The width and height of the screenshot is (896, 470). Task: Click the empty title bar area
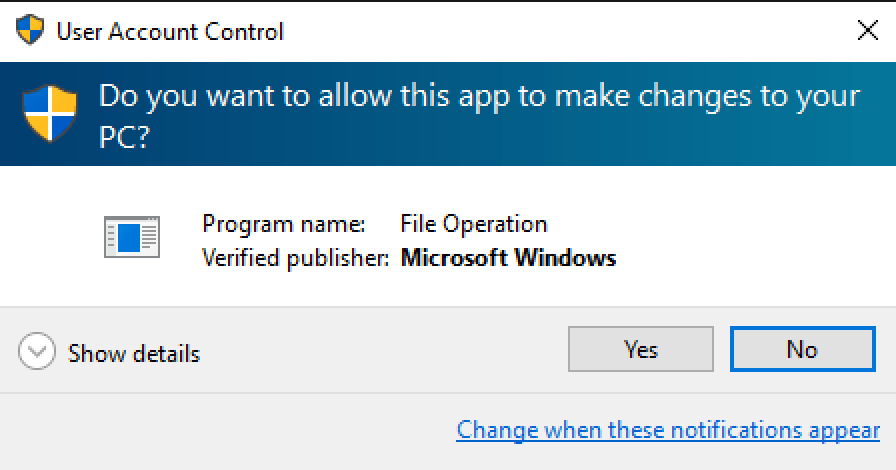click(x=560, y=32)
